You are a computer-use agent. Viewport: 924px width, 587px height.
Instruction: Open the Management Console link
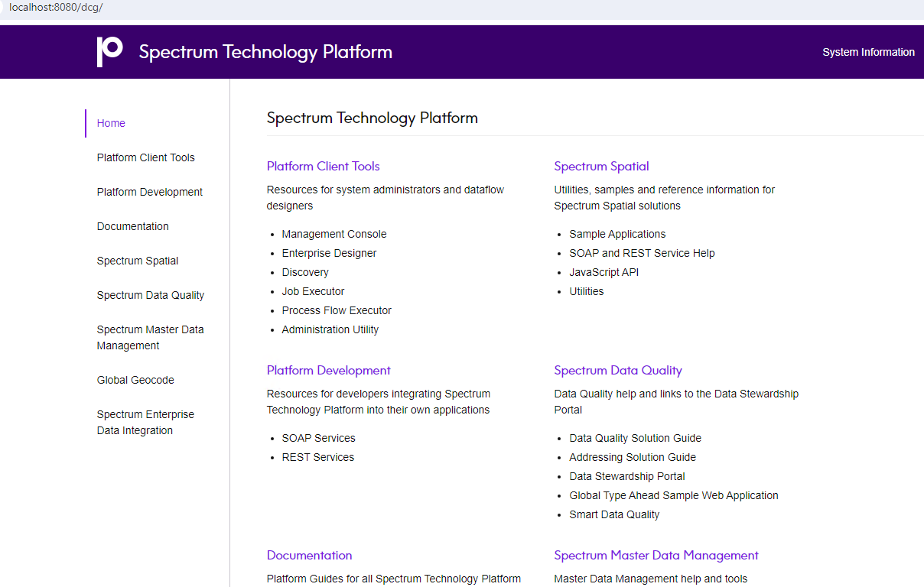(334, 234)
